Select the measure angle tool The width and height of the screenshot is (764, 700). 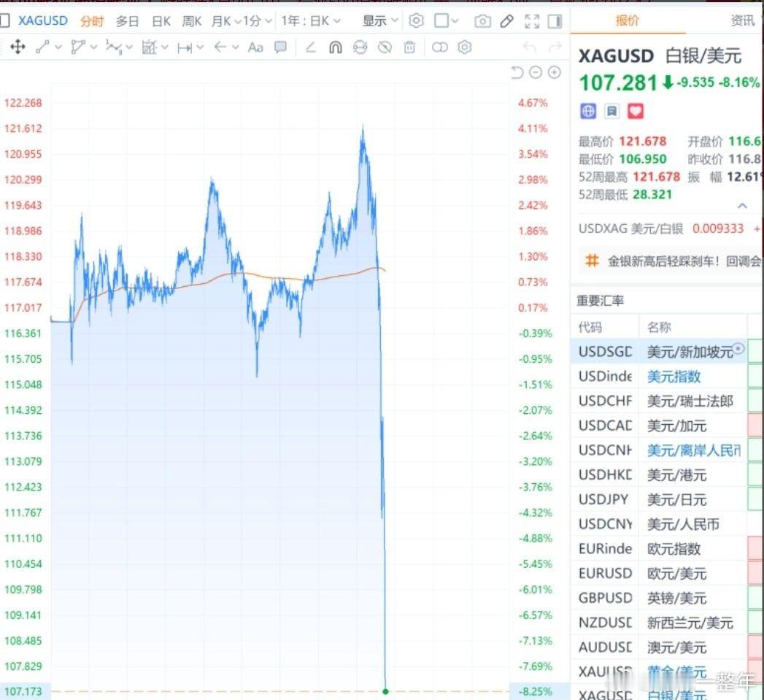coord(312,47)
